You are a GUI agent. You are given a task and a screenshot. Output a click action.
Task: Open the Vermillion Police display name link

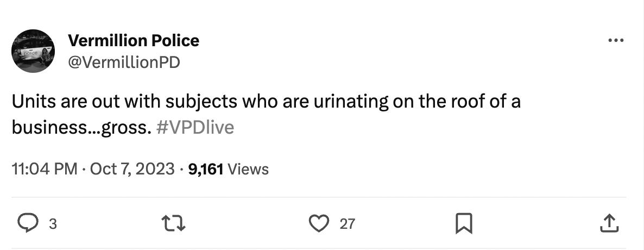click(x=134, y=40)
